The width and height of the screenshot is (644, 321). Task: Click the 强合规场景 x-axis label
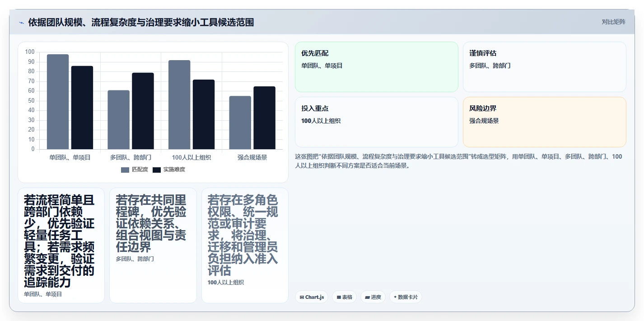tap(252, 158)
